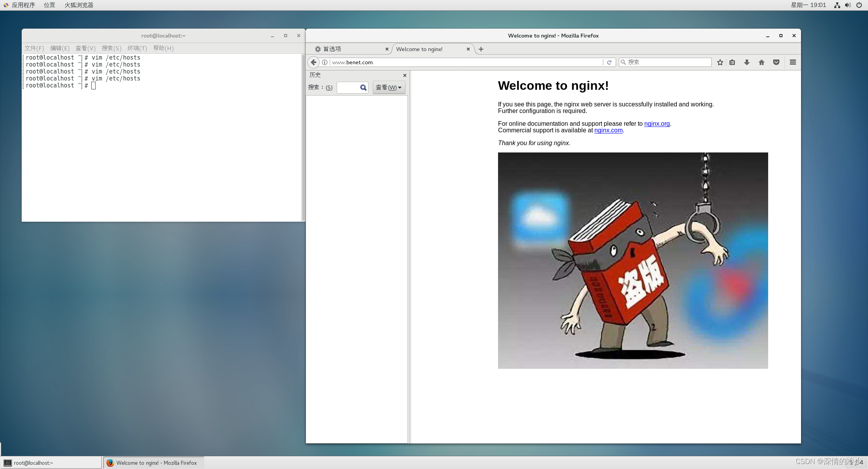The width and height of the screenshot is (868, 469).
Task: Open the 编辑(E) menu in the terminal
Action: (60, 48)
